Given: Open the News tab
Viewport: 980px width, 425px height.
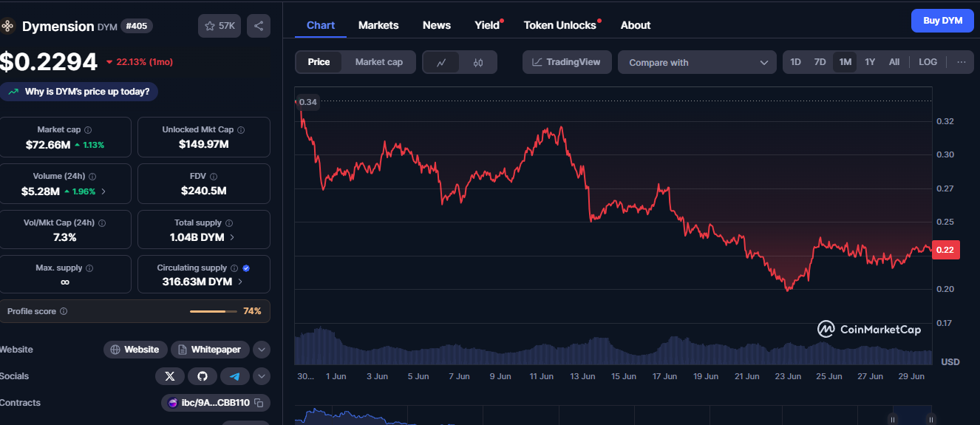Looking at the screenshot, I should (x=437, y=25).
